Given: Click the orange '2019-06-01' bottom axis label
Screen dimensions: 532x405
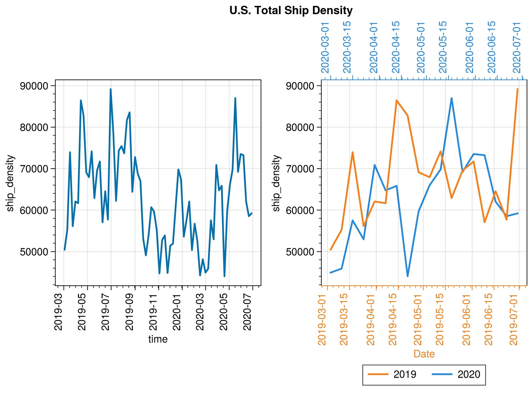Looking at the screenshot, I should (466, 320).
